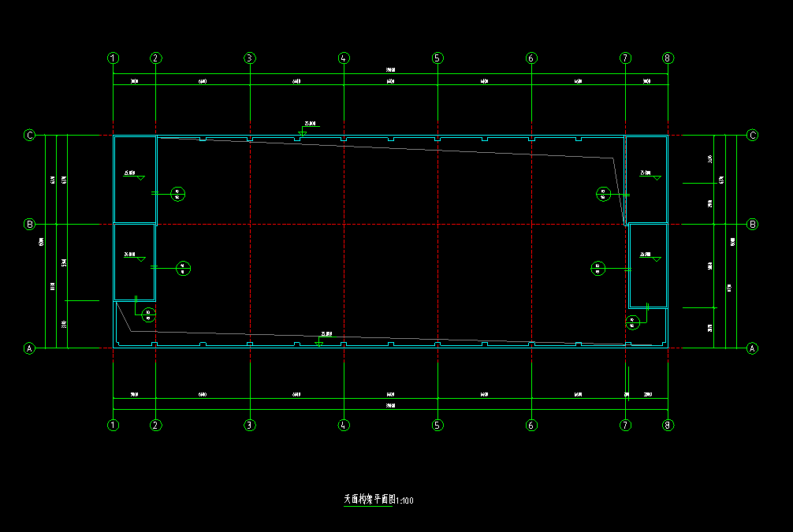Pick grid bubble 8 in the top axis row
The image size is (793, 532).
(x=668, y=58)
